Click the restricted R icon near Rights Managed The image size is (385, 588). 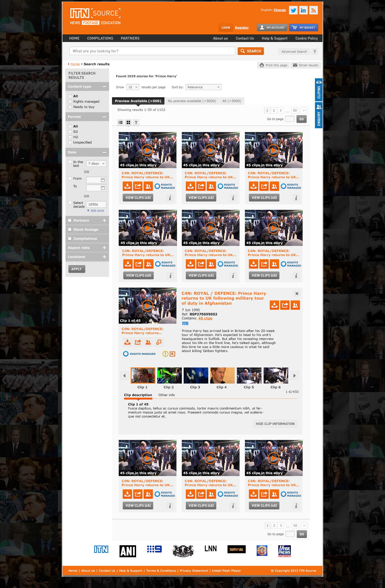(x=172, y=354)
